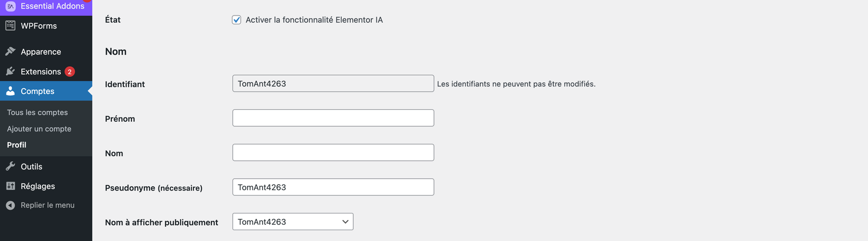Click the WPForms form icon

[x=10, y=25]
